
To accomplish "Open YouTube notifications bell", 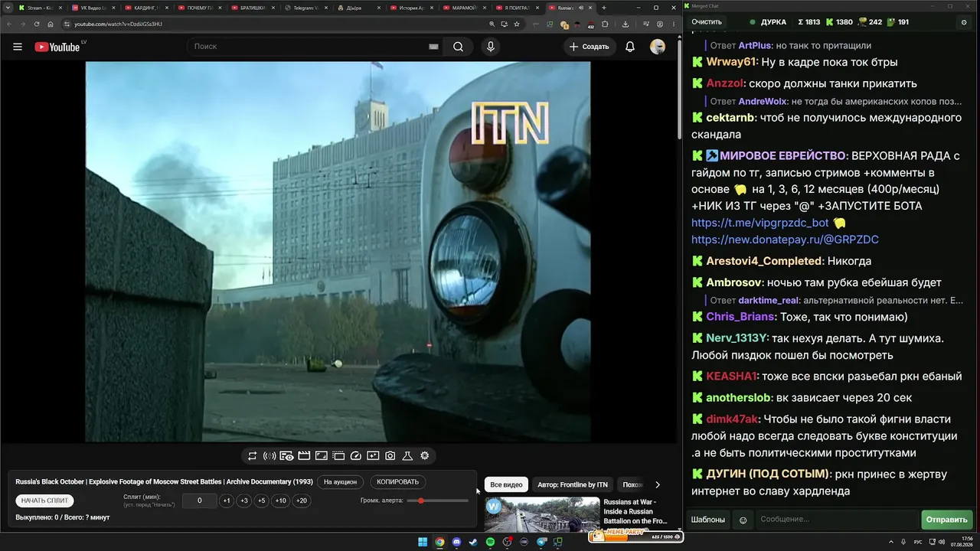I will tap(630, 47).
